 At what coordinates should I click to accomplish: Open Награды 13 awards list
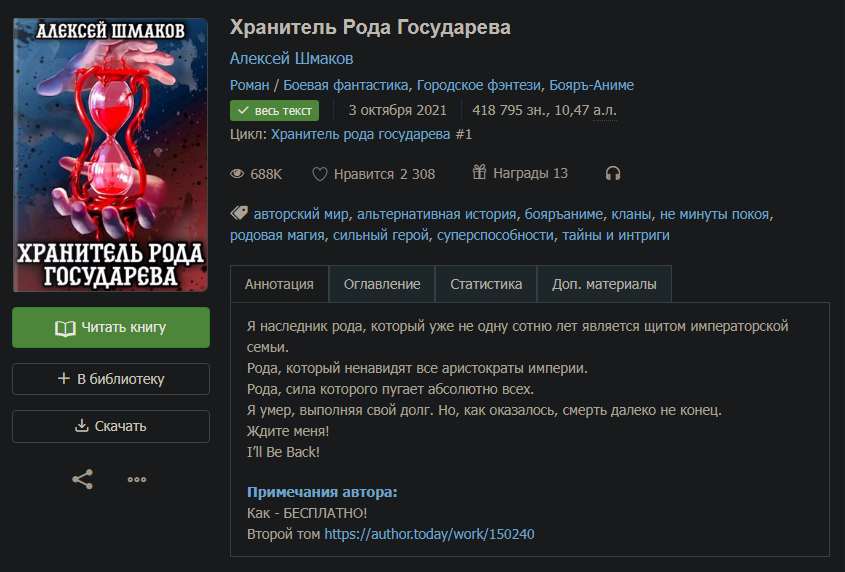click(520, 173)
